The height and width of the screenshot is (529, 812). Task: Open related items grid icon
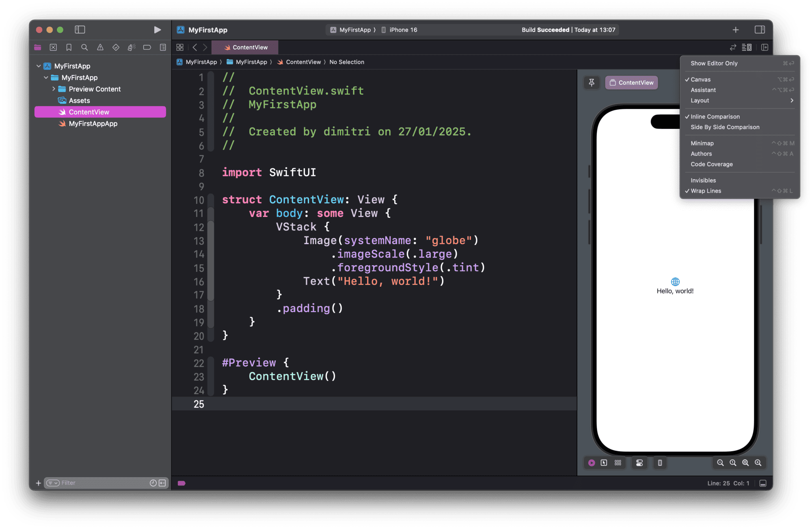coord(180,48)
